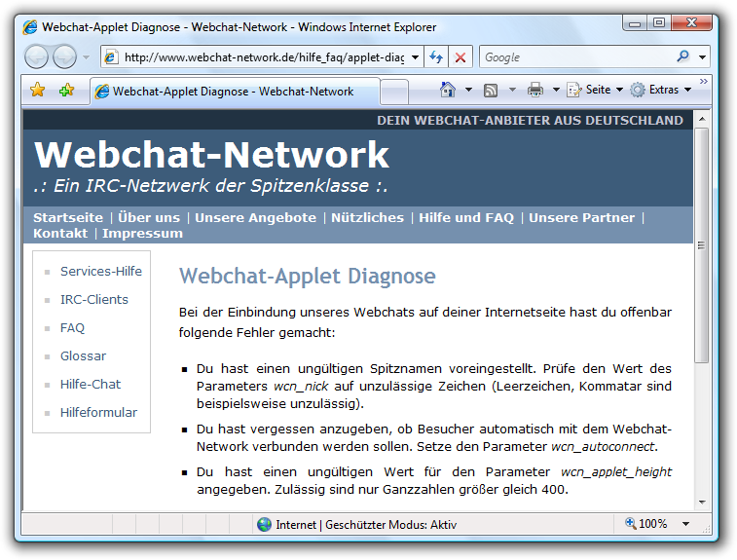Click the Home page icon
This screenshot has width=737, height=560.
pyautogui.click(x=448, y=90)
